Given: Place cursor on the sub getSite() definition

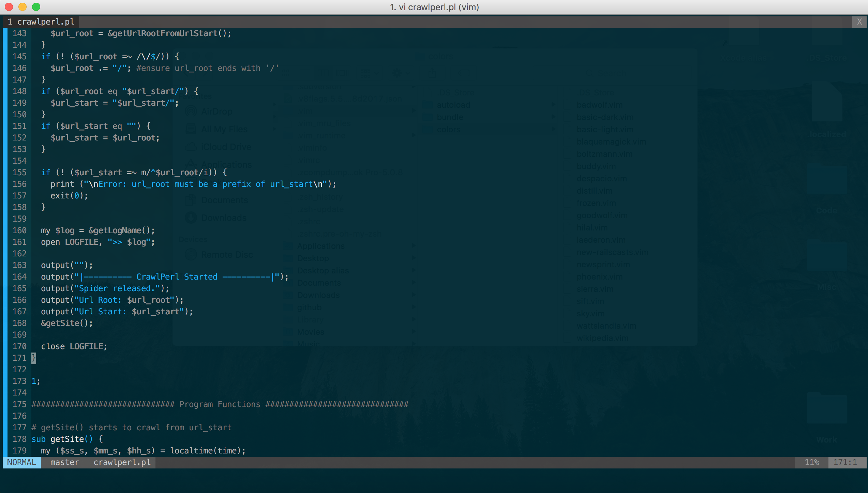Looking at the screenshot, I should point(67,439).
